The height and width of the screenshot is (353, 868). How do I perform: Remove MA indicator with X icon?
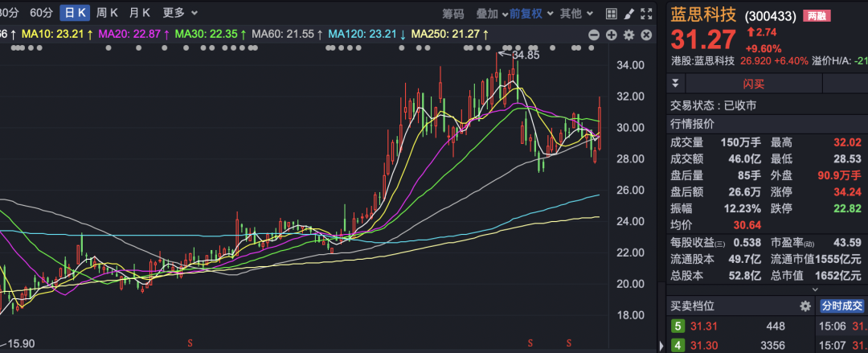pos(645,35)
